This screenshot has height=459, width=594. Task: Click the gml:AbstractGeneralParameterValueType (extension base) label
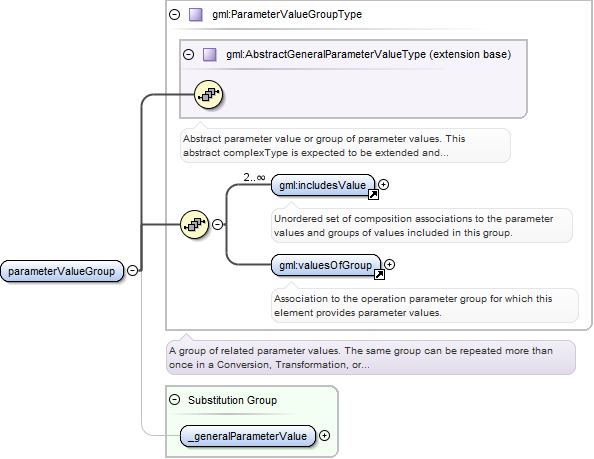369,55
